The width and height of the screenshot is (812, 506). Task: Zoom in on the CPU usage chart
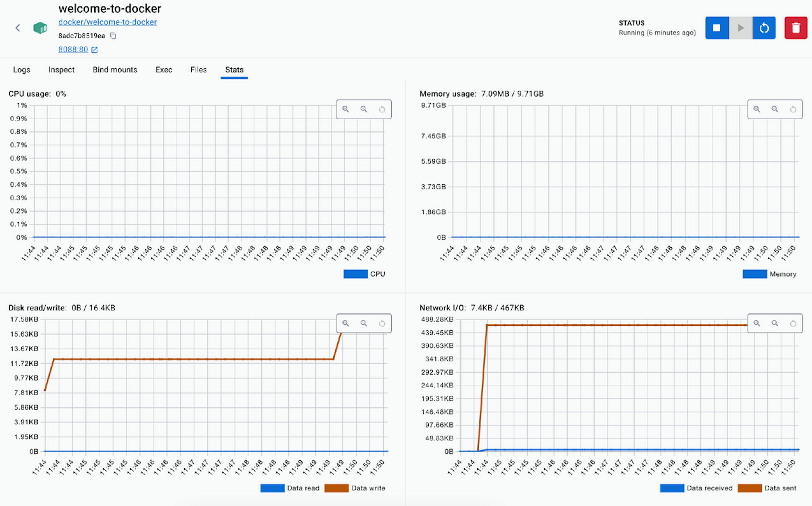tap(346, 109)
